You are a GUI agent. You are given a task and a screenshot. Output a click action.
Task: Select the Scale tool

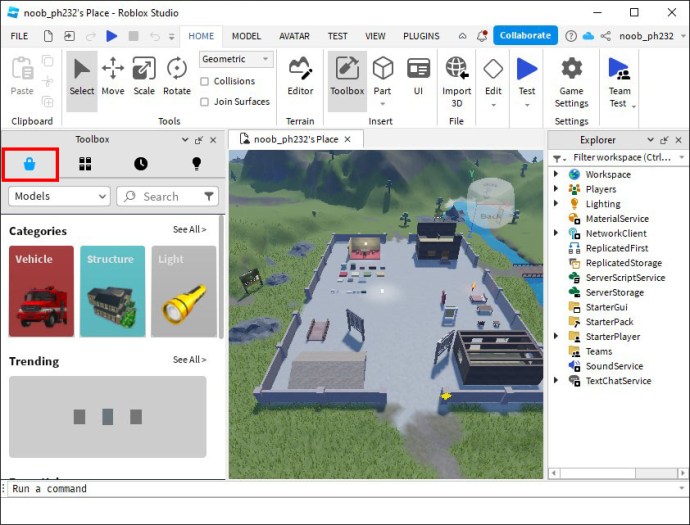(x=144, y=75)
